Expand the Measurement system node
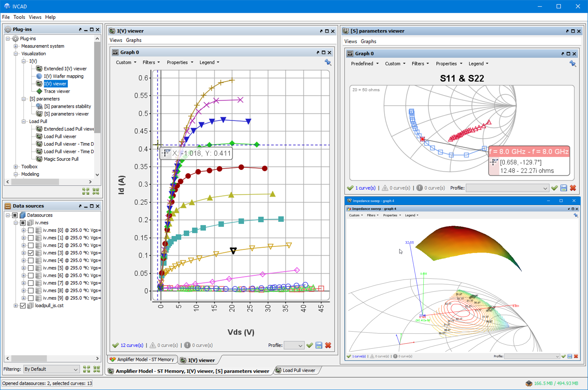The image size is (588, 390). pos(16,46)
